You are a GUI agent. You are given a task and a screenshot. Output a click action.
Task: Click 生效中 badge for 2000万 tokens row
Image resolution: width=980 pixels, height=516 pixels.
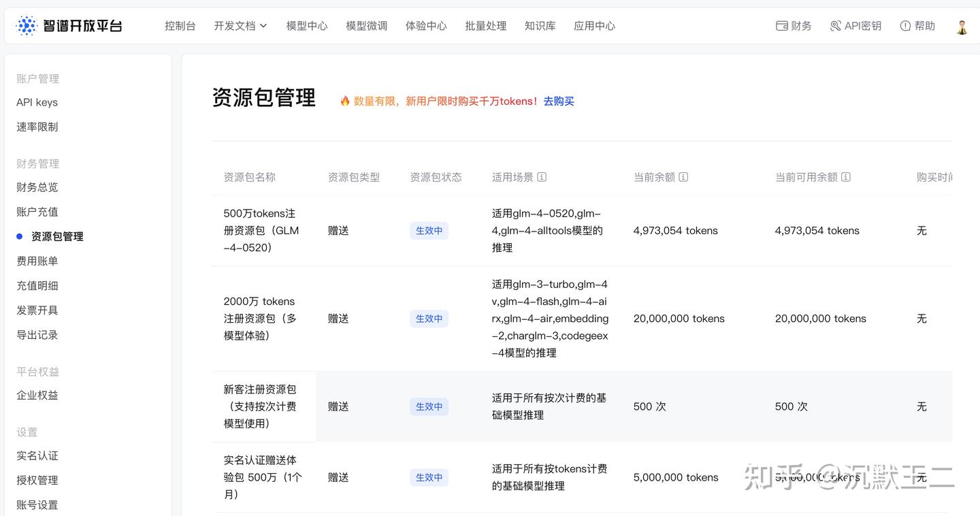429,319
